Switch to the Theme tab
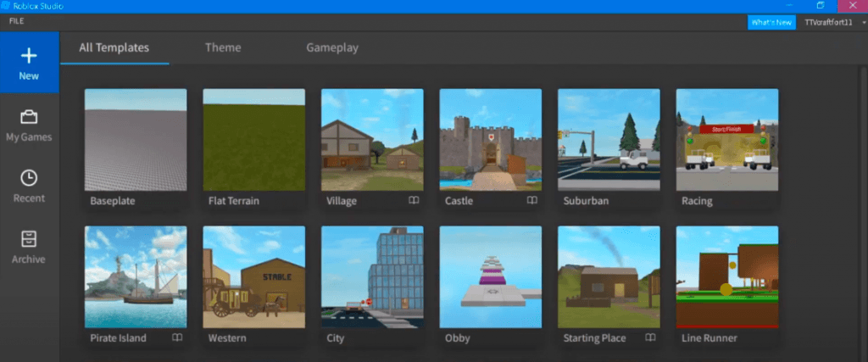The width and height of the screenshot is (868, 362). pyautogui.click(x=223, y=47)
